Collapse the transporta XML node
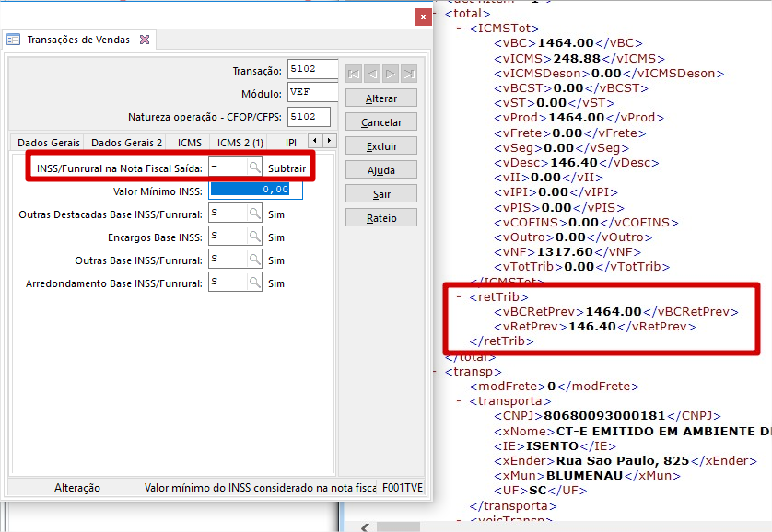Image resolution: width=772 pixels, height=532 pixels. [459, 401]
